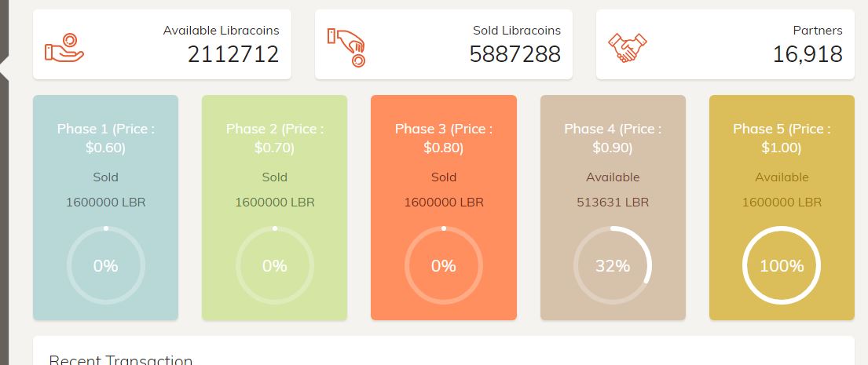The height and width of the screenshot is (365, 868).
Task: Click the Sold Libracoins value 5887288
Action: click(x=515, y=54)
